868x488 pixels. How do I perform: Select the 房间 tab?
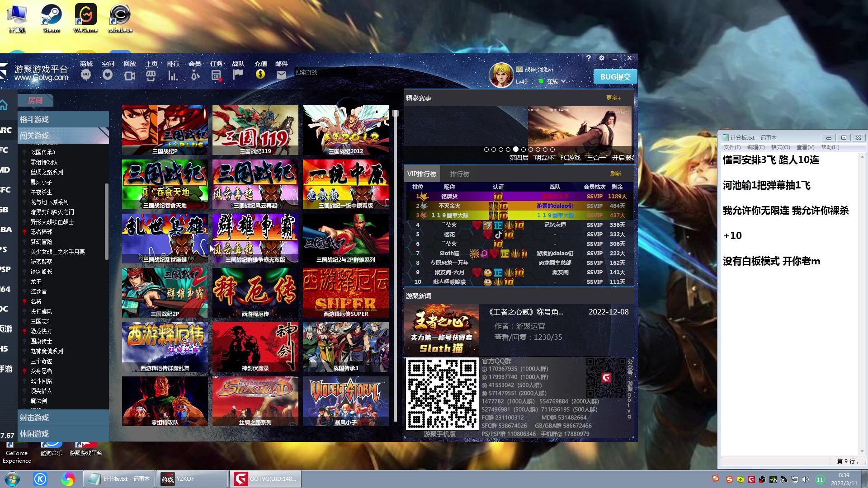(35, 100)
